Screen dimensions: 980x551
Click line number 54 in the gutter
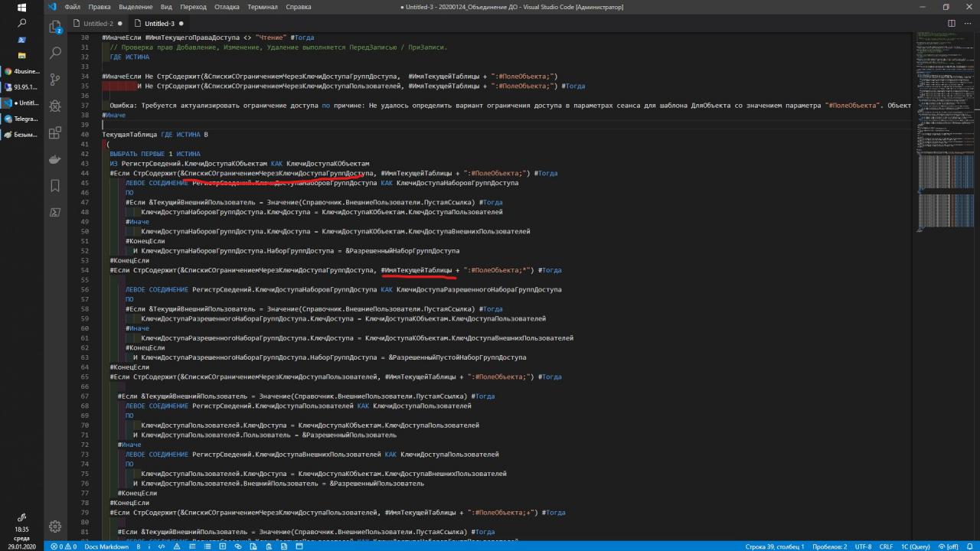[x=85, y=270]
